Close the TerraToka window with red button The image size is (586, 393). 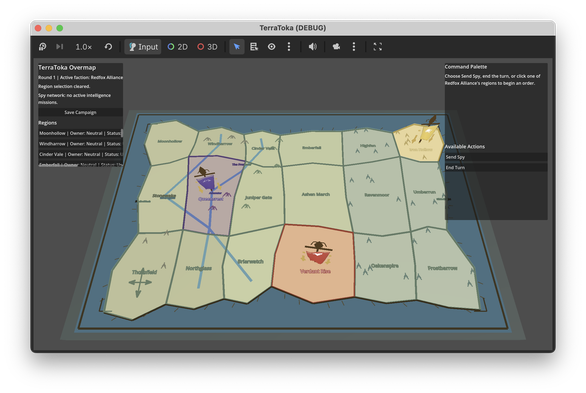point(38,28)
